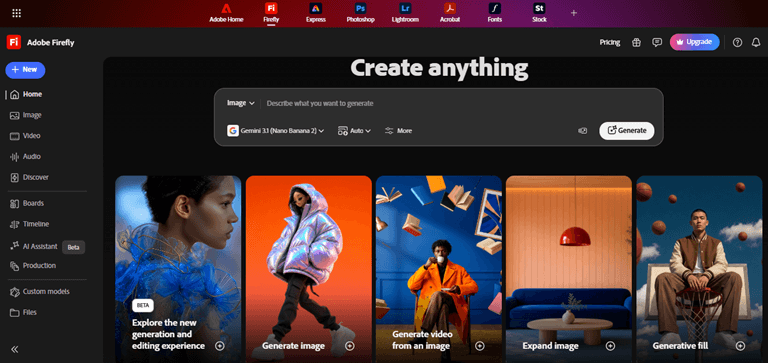Click the New button
768x363 pixels.
pos(25,70)
